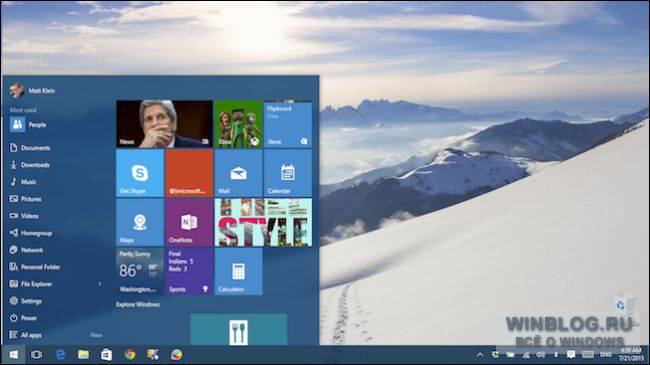
Task: Open the Mail tile
Action: click(238, 173)
